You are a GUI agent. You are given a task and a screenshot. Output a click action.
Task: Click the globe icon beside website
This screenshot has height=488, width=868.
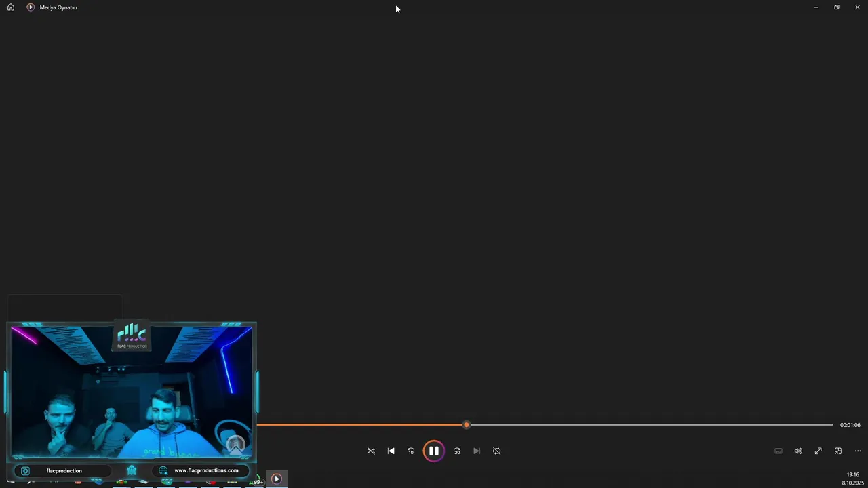click(163, 470)
